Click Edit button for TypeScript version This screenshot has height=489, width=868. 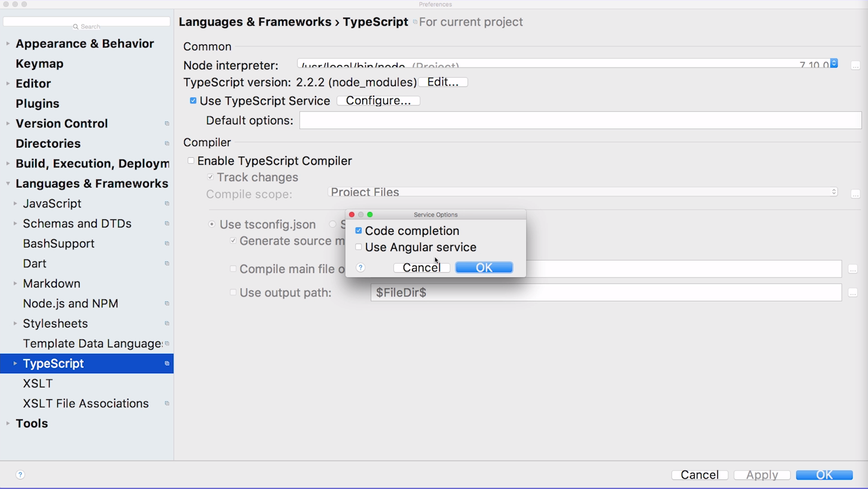(x=443, y=82)
